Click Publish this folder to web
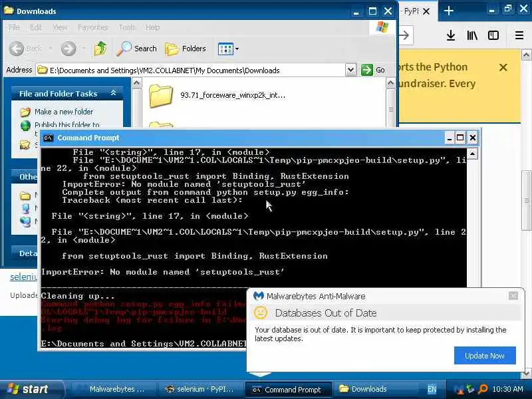Viewport: 532px width, 399px height. pyautogui.click(x=67, y=125)
